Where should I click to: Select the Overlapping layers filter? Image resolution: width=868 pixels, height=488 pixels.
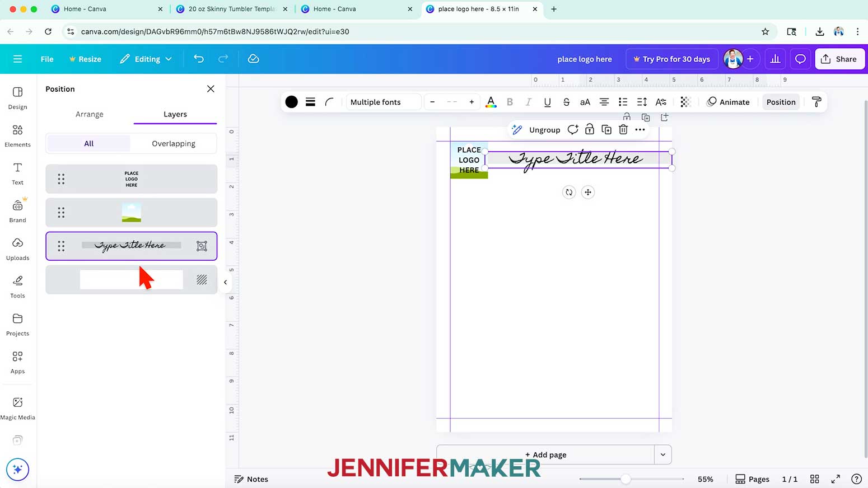[174, 143]
